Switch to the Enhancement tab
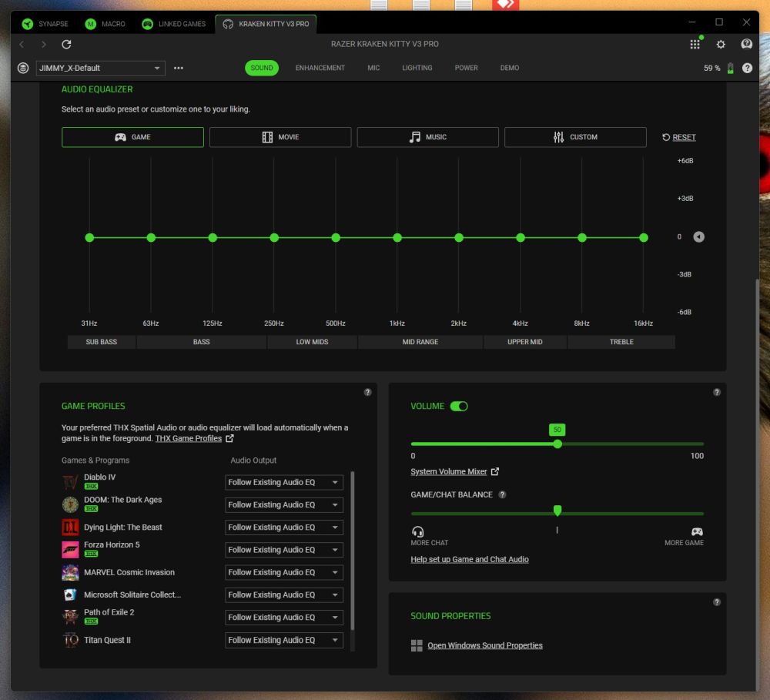 [320, 68]
